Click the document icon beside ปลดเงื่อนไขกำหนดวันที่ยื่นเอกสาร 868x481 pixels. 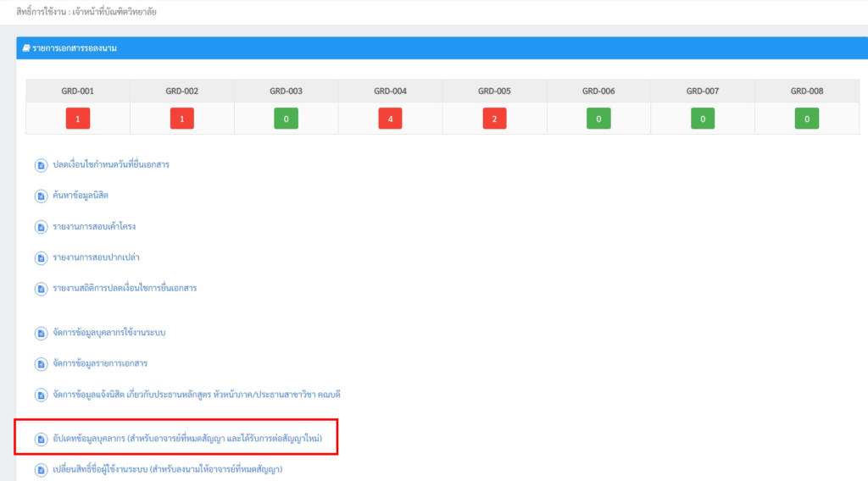click(40, 165)
